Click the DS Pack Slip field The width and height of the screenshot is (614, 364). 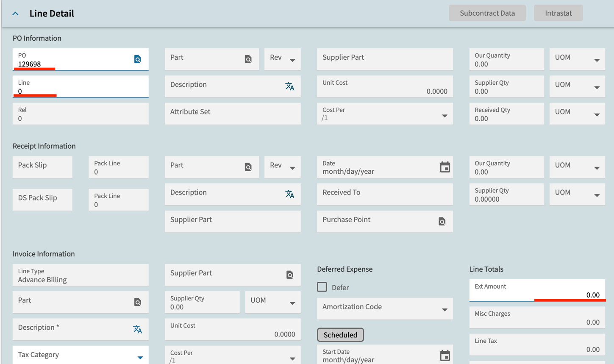pyautogui.click(x=42, y=200)
